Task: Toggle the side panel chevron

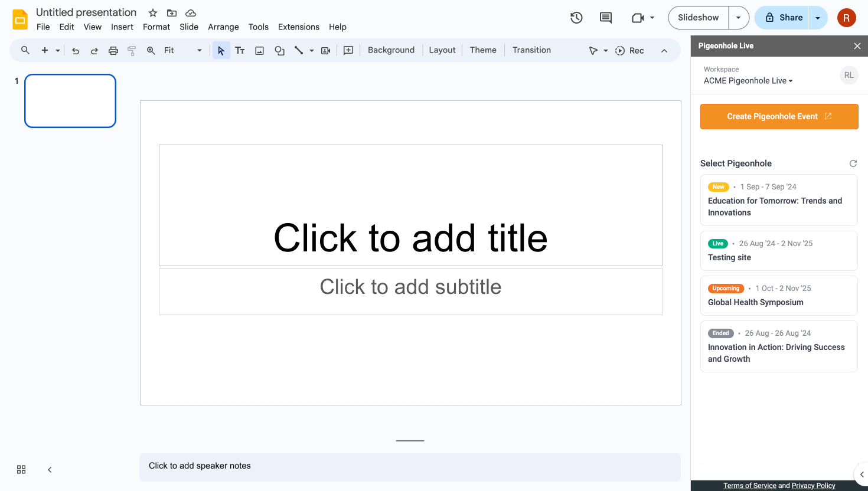Action: 862,474
